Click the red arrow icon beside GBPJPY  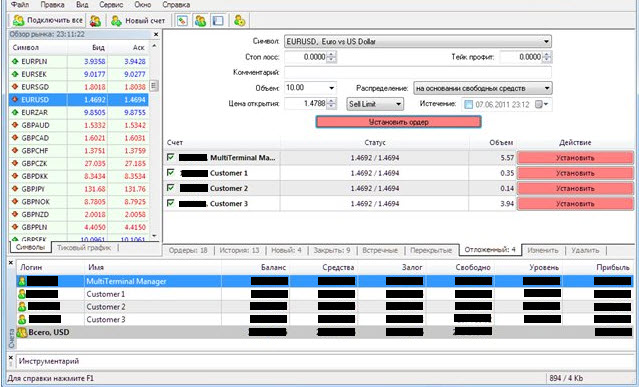(x=15, y=189)
